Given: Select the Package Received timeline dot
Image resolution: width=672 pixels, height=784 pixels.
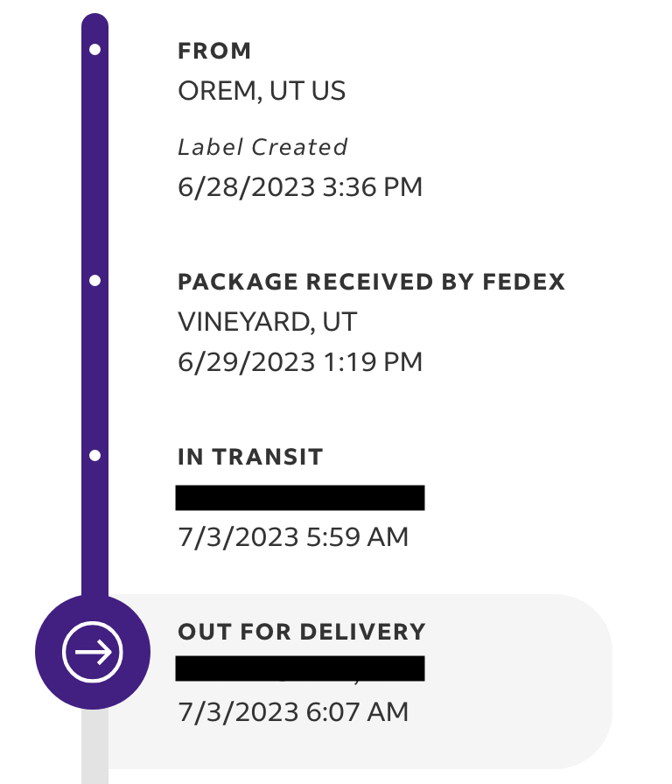Looking at the screenshot, I should (x=94, y=281).
